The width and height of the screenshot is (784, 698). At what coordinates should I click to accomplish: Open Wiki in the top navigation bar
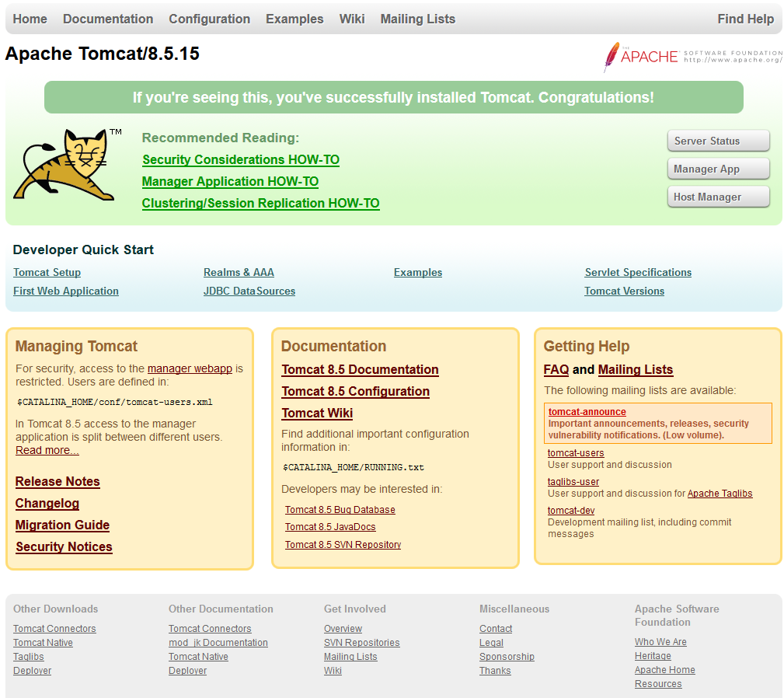(352, 19)
